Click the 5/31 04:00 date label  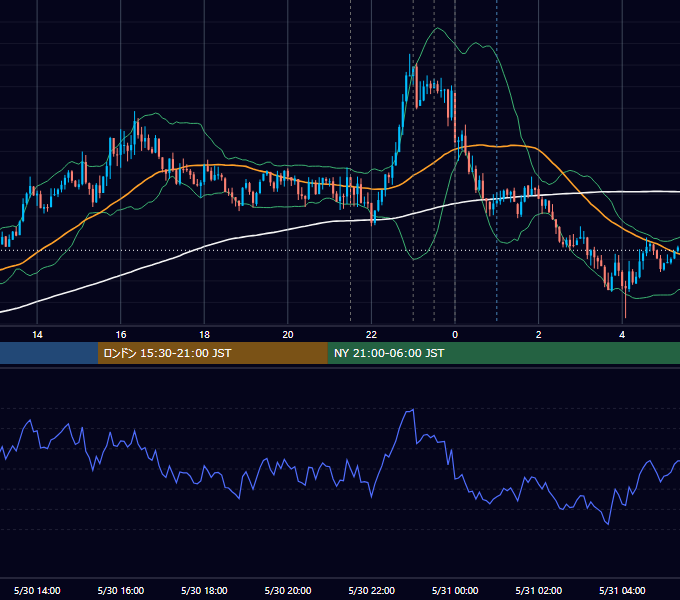(622, 590)
